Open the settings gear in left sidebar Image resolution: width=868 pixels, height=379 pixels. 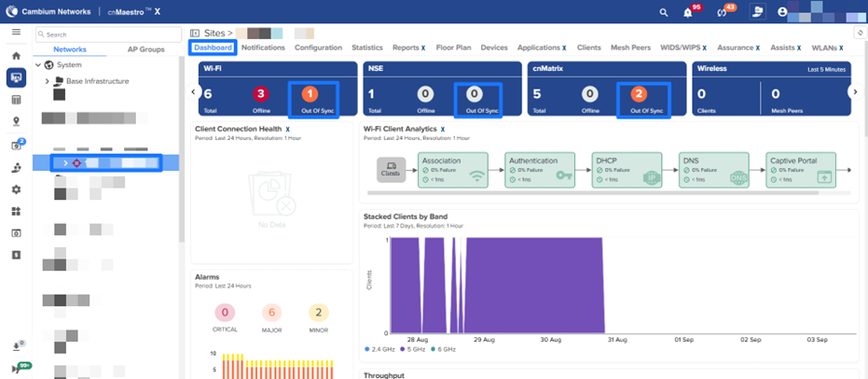(x=16, y=189)
